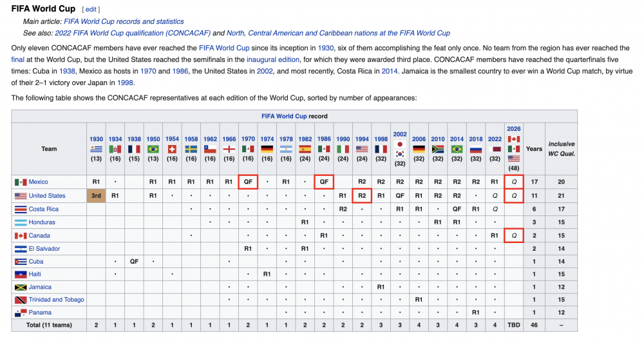This screenshot has width=644, height=341.
Task: Click the flag icon beside Jamaica team
Action: click(x=21, y=287)
